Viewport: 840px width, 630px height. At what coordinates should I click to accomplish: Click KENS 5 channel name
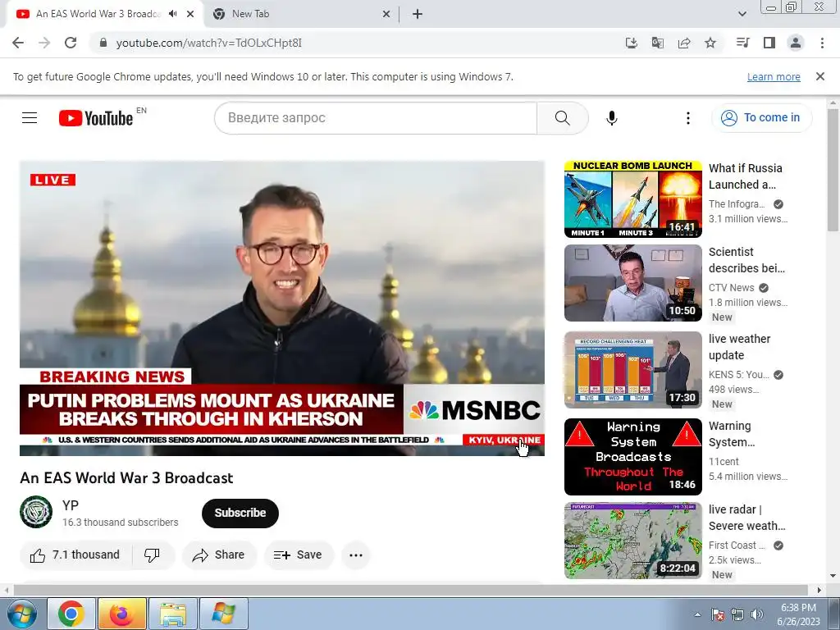coord(739,374)
